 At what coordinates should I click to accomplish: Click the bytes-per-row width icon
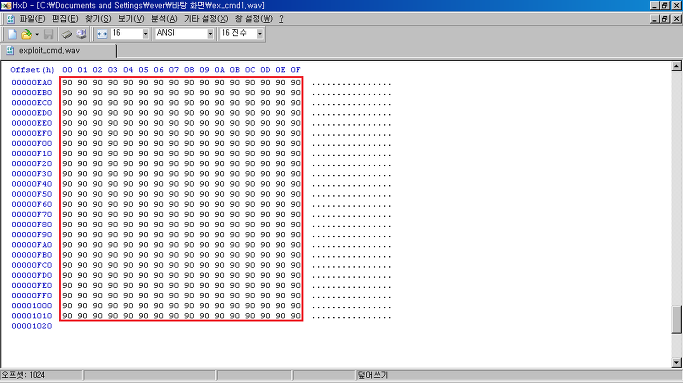tap(102, 34)
